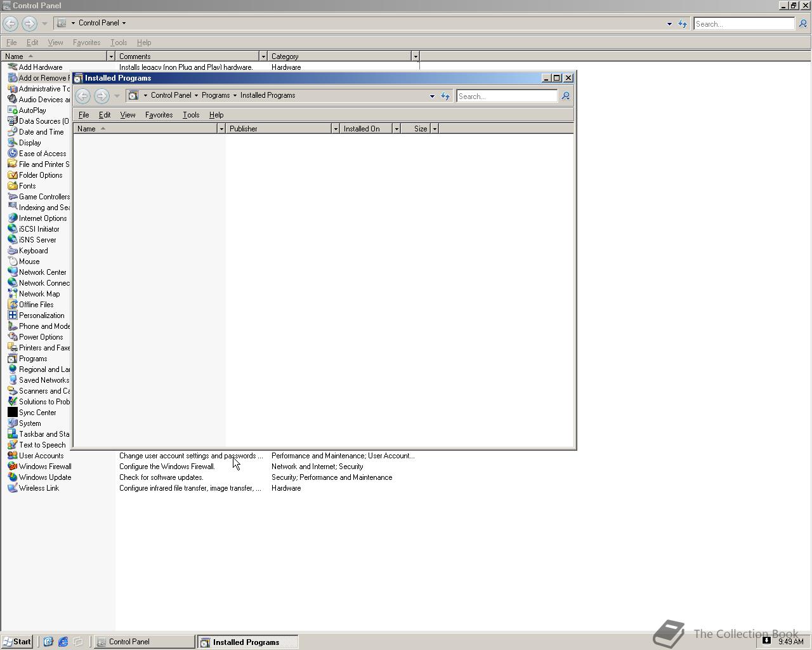Screen dimensions: 812x650
Task: Open the Keyboard icon
Action: click(12, 251)
